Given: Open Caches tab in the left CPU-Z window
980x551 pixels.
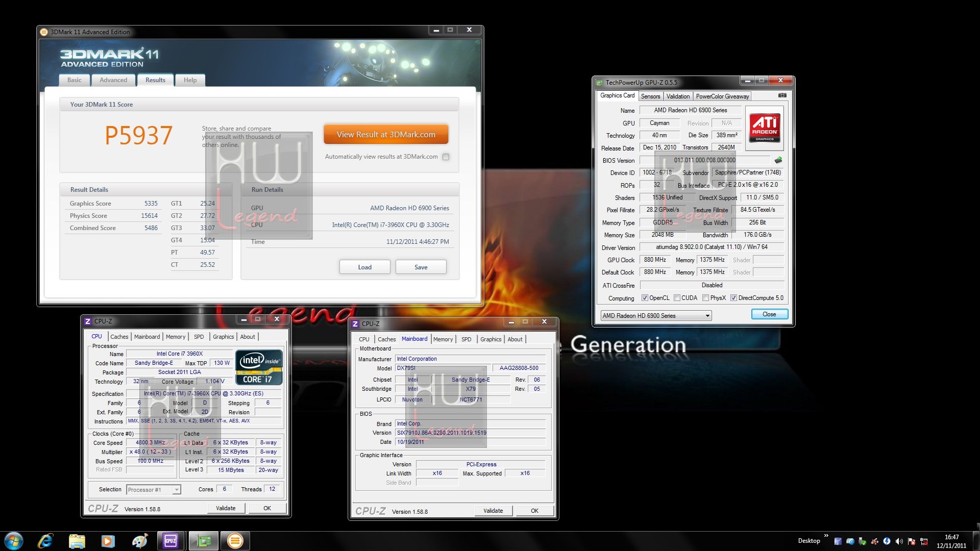Looking at the screenshot, I should pyautogui.click(x=119, y=337).
